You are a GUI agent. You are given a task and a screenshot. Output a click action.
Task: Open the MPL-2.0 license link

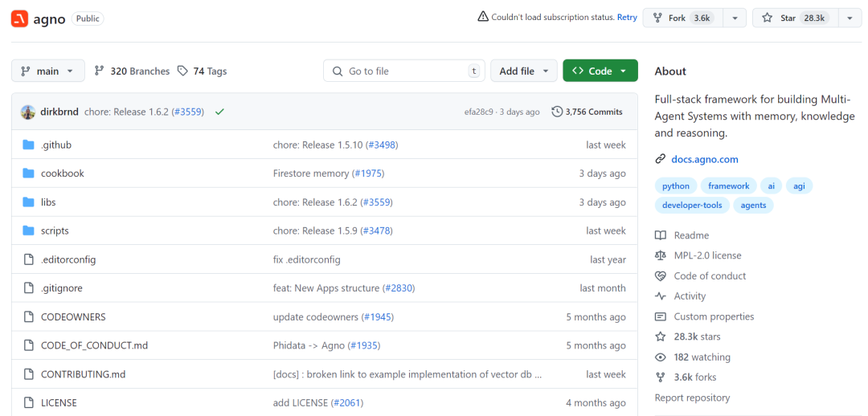click(707, 255)
